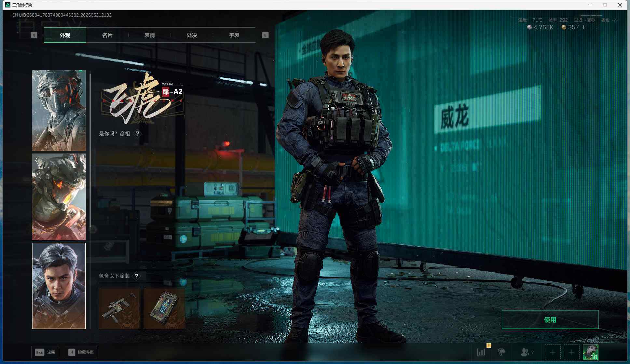Open the statistics bar-chart icon
This screenshot has height=364, width=630.
pos(481,352)
